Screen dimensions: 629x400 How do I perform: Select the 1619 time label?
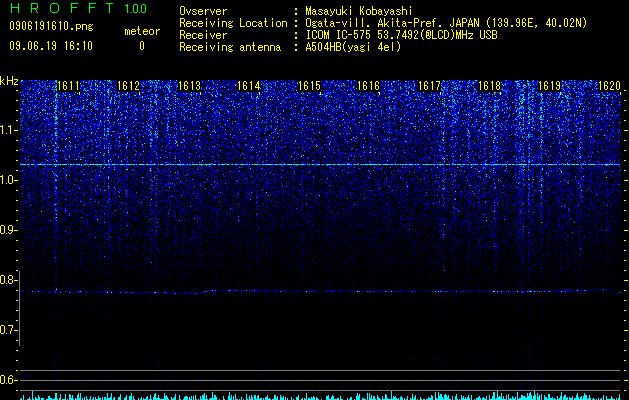pyautogui.click(x=549, y=86)
